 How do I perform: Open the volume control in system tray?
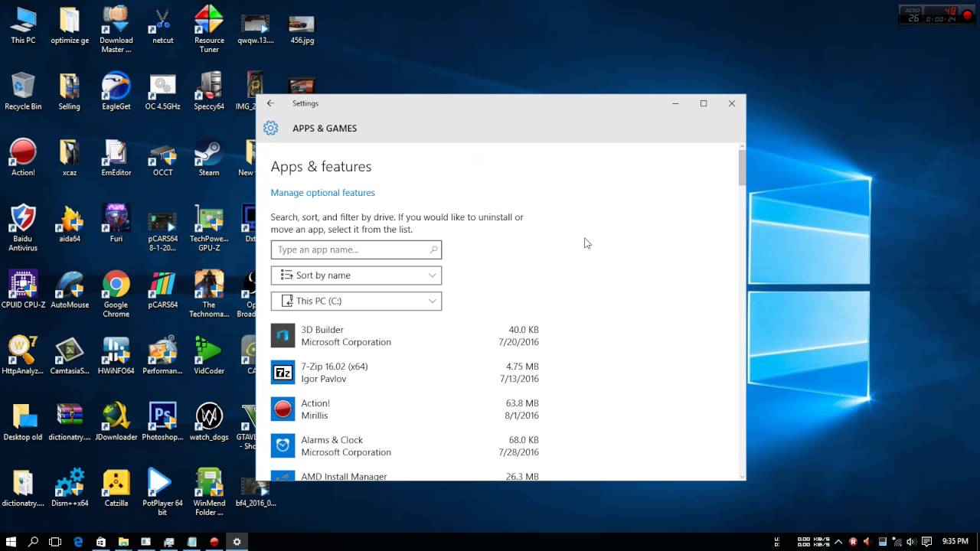pyautogui.click(x=913, y=542)
